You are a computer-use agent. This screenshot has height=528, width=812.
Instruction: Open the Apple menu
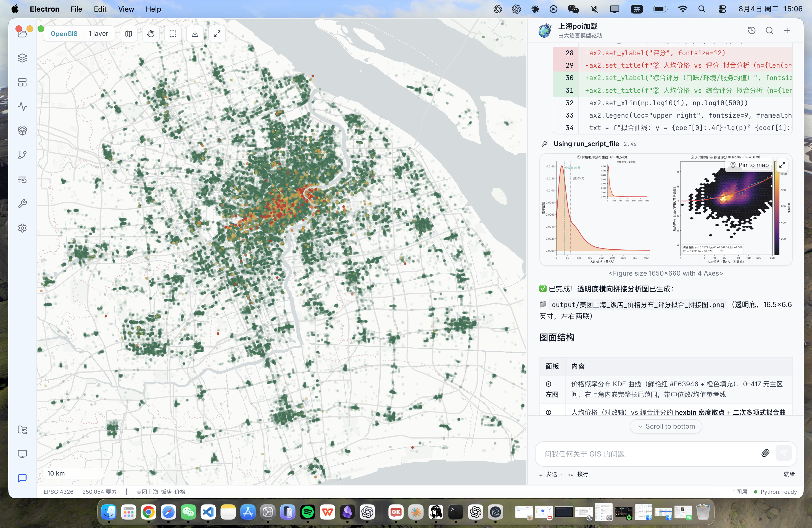point(15,9)
